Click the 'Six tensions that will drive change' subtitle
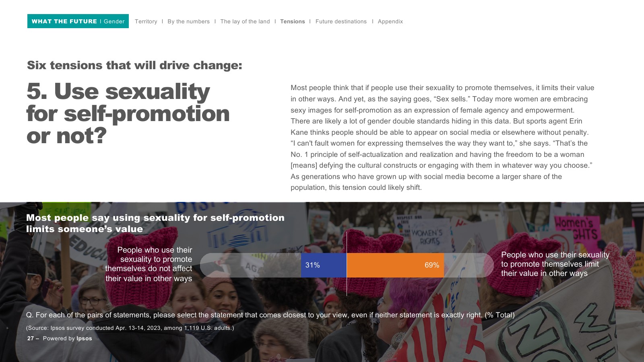Viewport: 644px width, 362px height. (134, 65)
